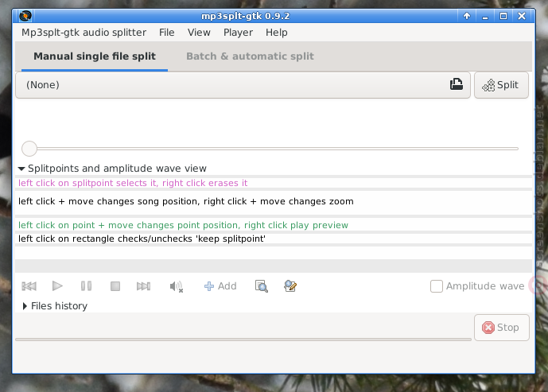
Task: Click the song position slider handle
Action: pos(29,149)
